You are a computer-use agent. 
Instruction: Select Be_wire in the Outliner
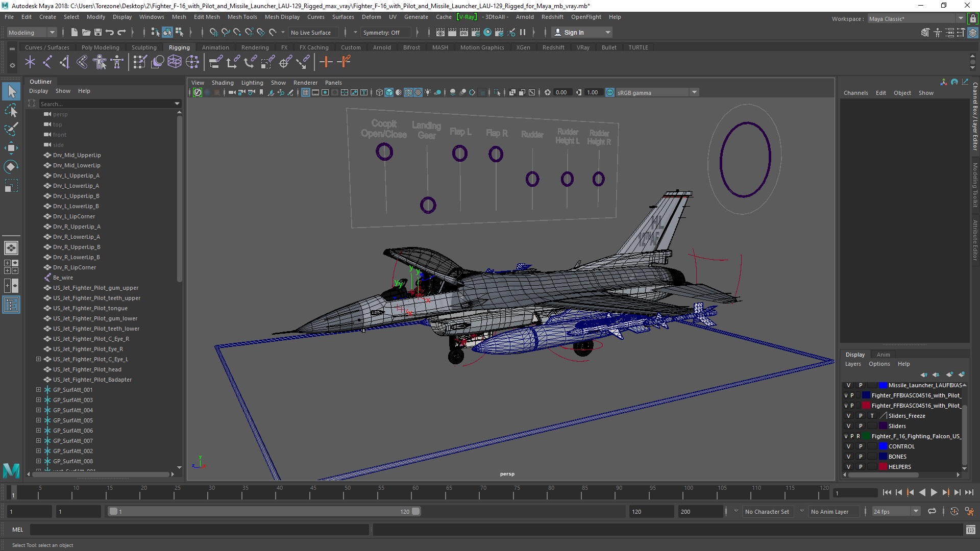[x=63, y=278]
